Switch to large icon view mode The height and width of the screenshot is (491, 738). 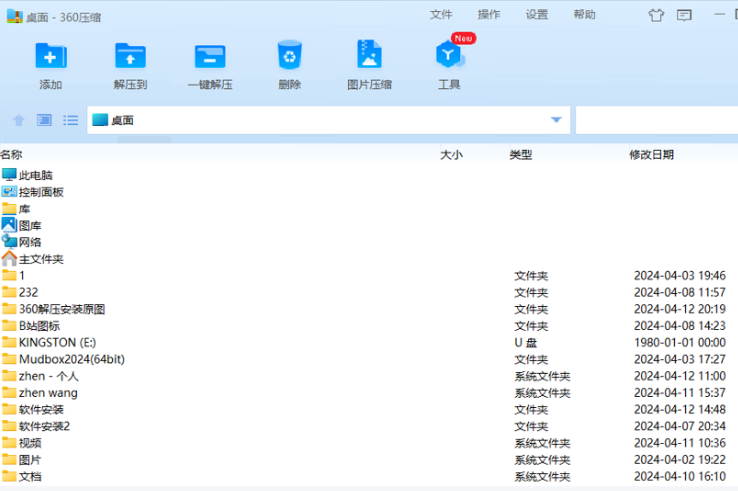[44, 120]
